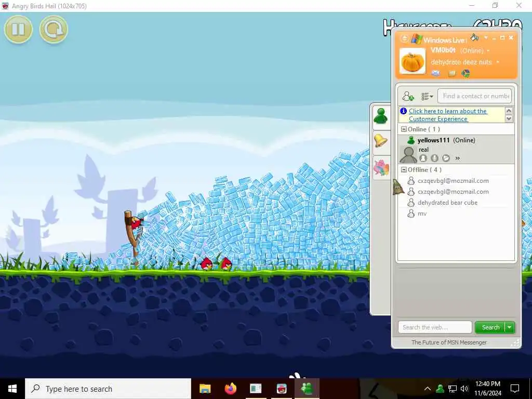
Task: Click 'The Future of MSN Messenger' text
Action: pos(449,342)
